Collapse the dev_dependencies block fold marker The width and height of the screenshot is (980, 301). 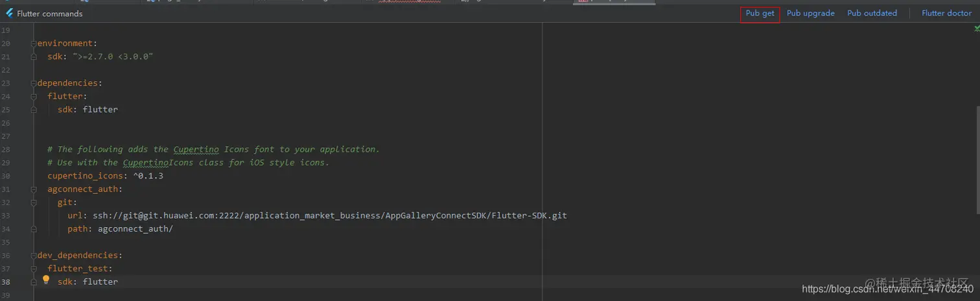[34, 256]
